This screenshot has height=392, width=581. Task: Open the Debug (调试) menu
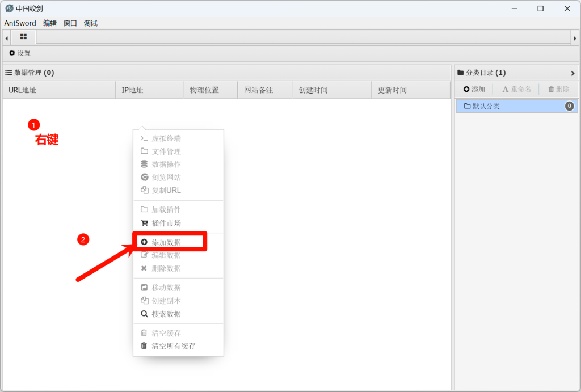pyautogui.click(x=91, y=23)
